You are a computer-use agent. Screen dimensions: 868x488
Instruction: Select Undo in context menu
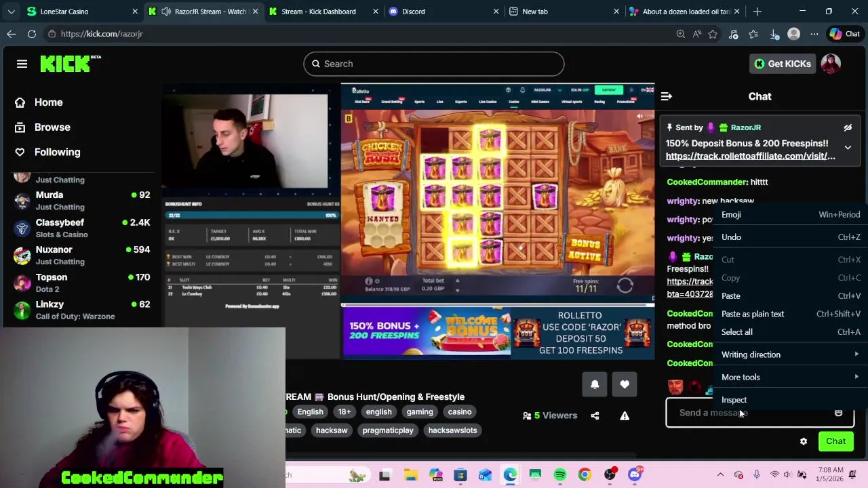pos(791,237)
